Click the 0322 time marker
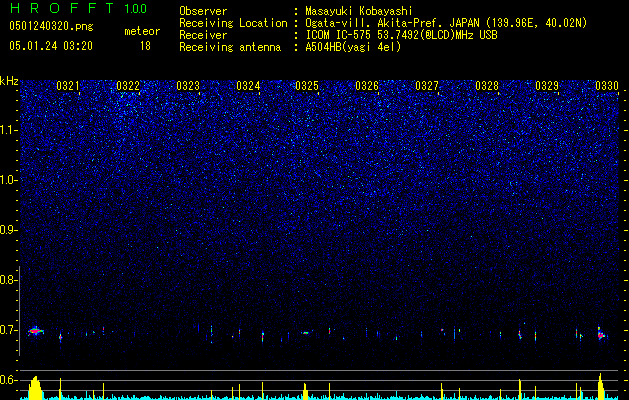 click(128, 86)
